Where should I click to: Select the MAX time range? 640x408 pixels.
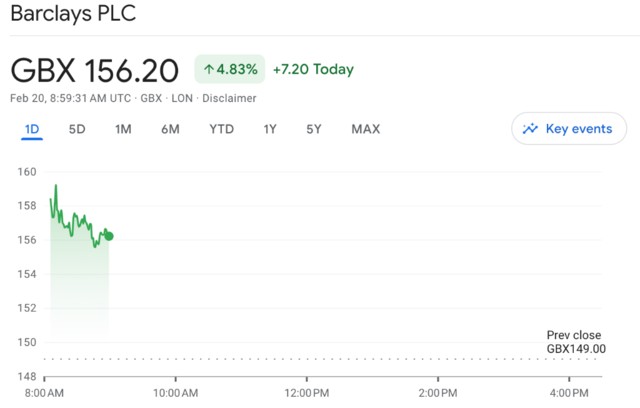click(x=365, y=129)
